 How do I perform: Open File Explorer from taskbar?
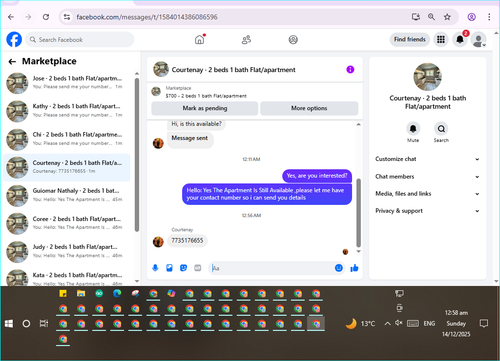[81, 294]
